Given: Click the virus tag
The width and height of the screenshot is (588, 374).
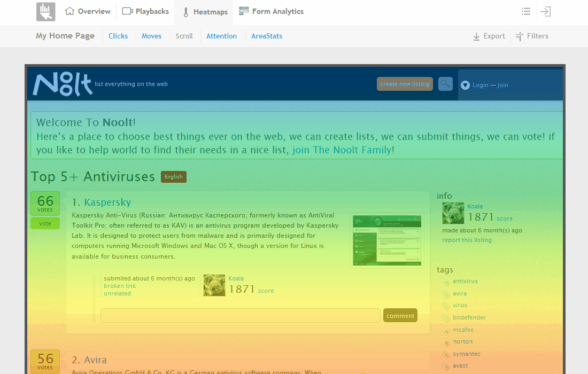Looking at the screenshot, I should point(460,305).
